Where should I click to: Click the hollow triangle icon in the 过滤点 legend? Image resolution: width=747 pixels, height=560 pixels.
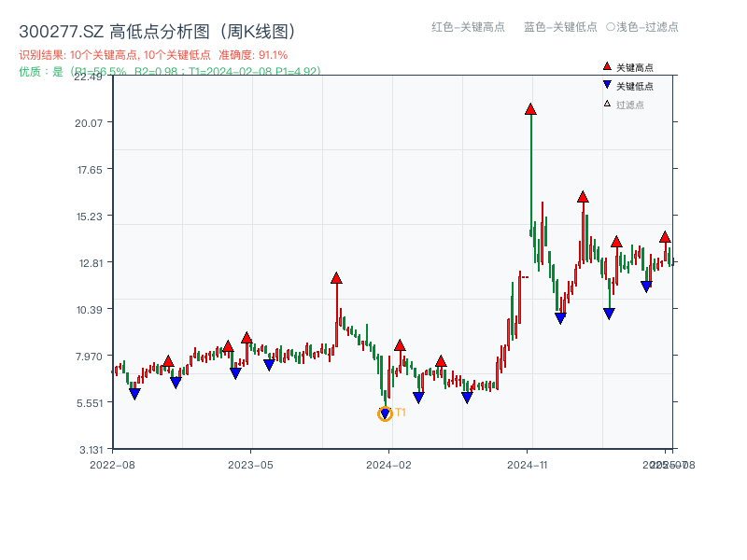pos(607,104)
